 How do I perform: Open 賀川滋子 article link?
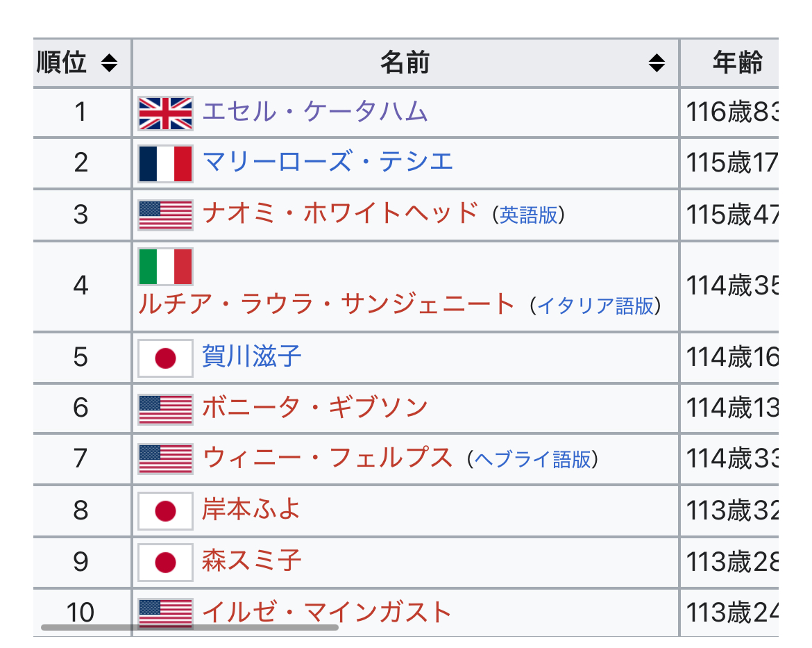click(x=252, y=357)
